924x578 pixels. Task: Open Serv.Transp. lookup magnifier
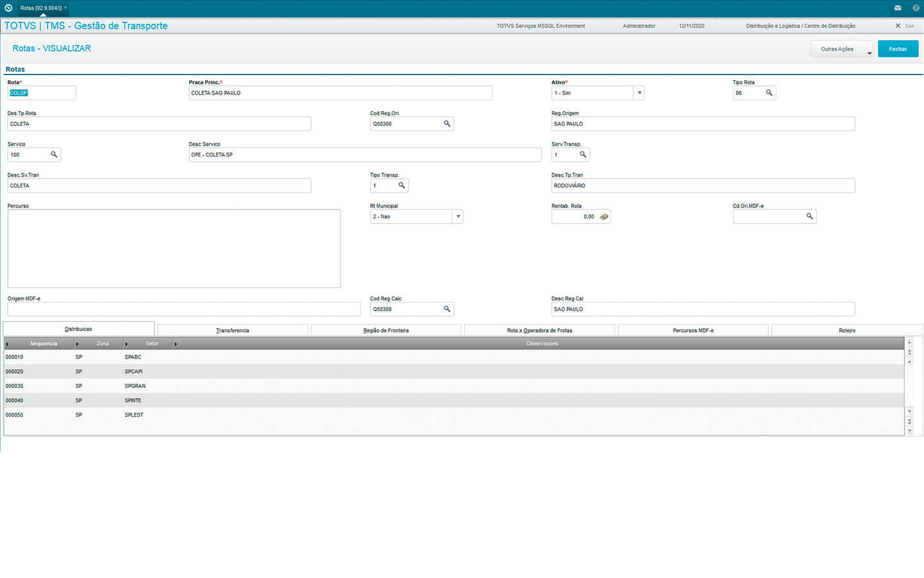click(x=583, y=155)
